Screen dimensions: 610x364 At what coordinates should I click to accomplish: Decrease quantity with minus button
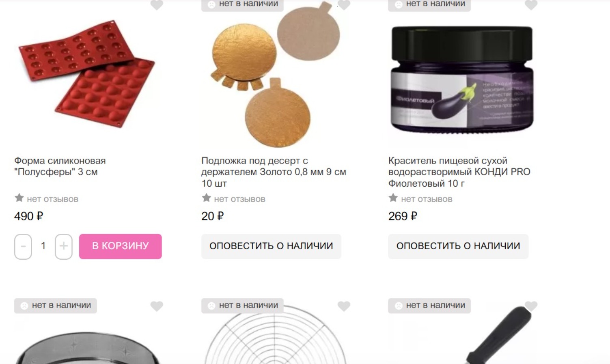(x=23, y=246)
